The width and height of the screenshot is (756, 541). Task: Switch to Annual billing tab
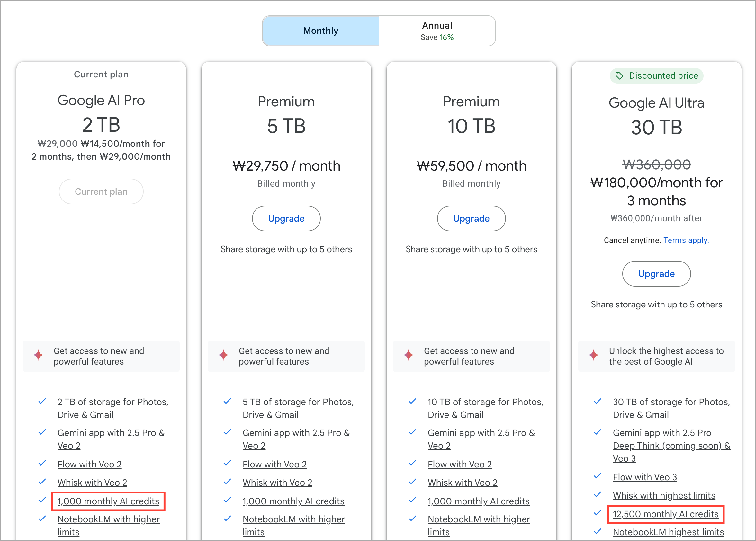pos(437,31)
